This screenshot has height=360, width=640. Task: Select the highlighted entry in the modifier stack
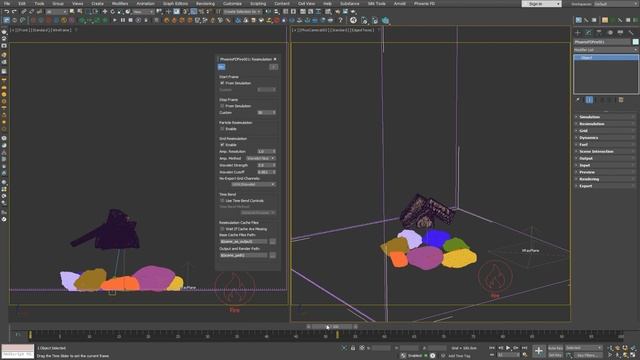point(606,58)
